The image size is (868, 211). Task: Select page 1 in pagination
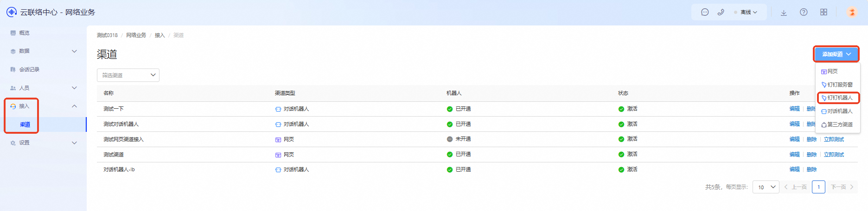(x=819, y=187)
